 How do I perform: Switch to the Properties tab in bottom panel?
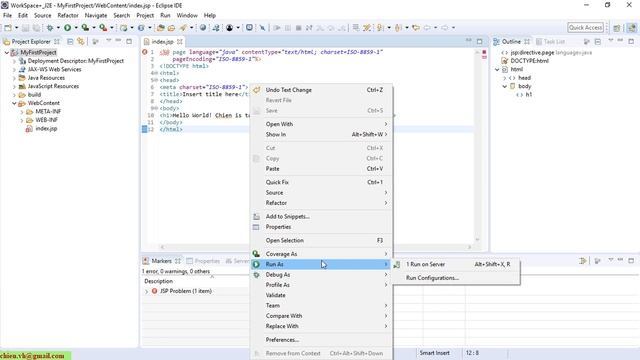[x=203, y=261]
